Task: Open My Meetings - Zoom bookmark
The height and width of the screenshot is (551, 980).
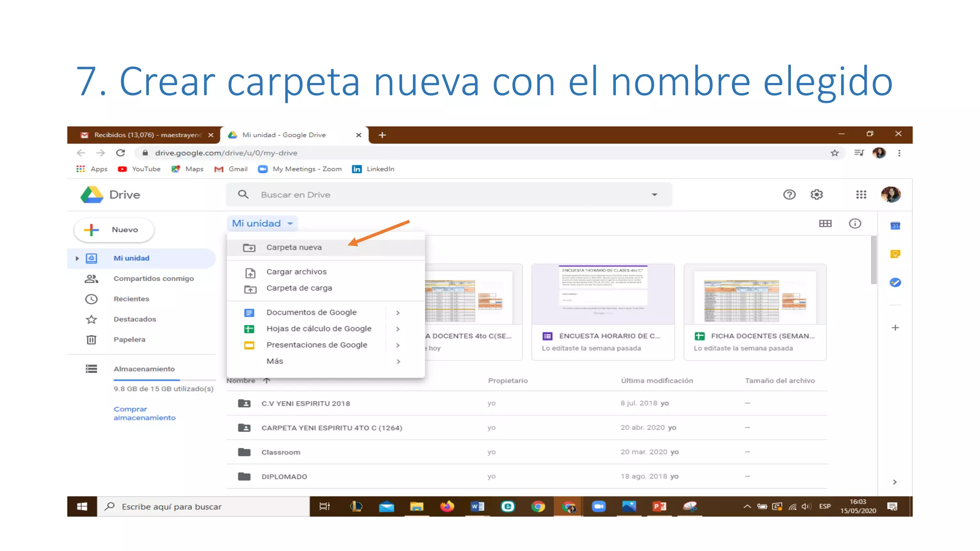Action: [300, 169]
